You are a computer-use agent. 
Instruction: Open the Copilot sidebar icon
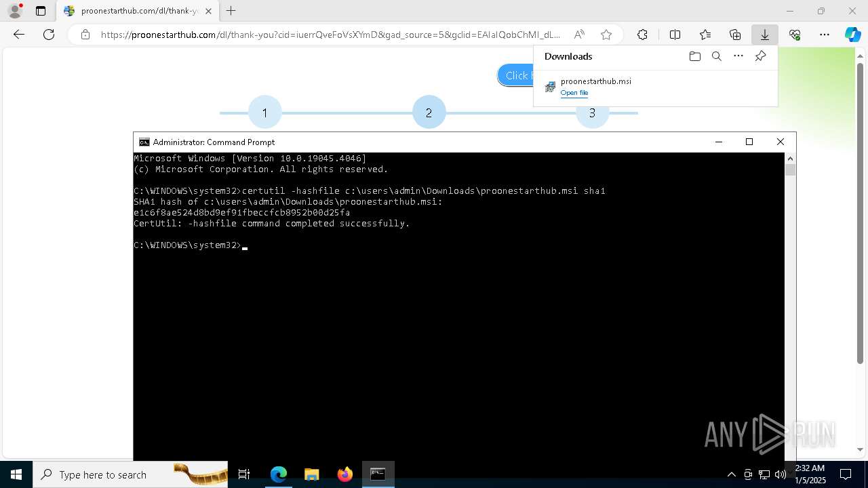click(x=852, y=35)
